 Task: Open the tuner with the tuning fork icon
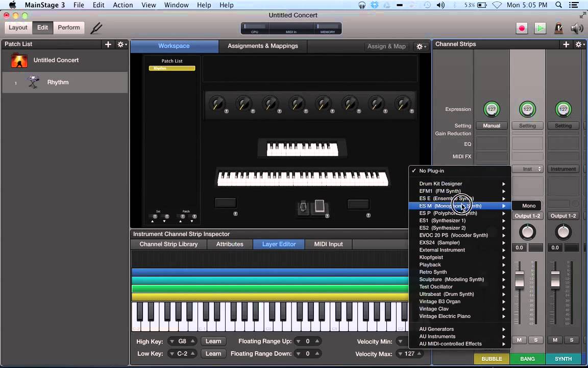click(96, 28)
